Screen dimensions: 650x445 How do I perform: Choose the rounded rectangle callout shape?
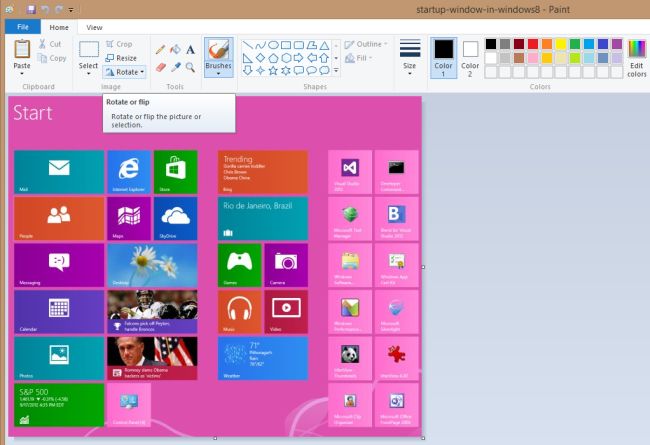tap(299, 71)
